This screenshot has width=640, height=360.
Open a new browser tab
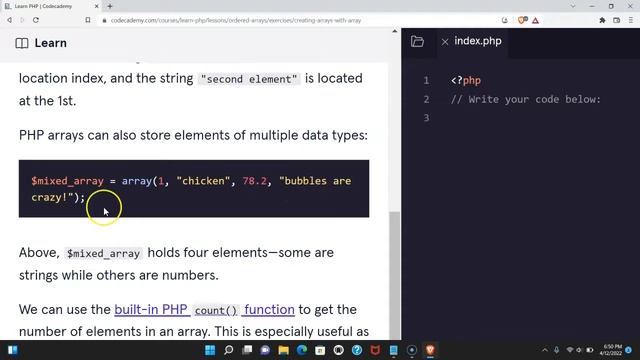click(110, 6)
